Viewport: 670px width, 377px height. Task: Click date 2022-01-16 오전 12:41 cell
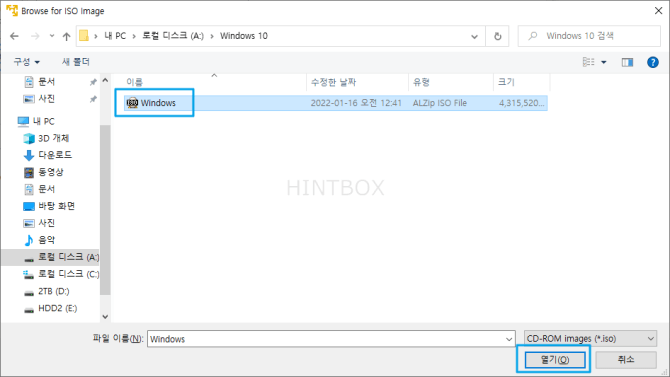click(x=356, y=103)
